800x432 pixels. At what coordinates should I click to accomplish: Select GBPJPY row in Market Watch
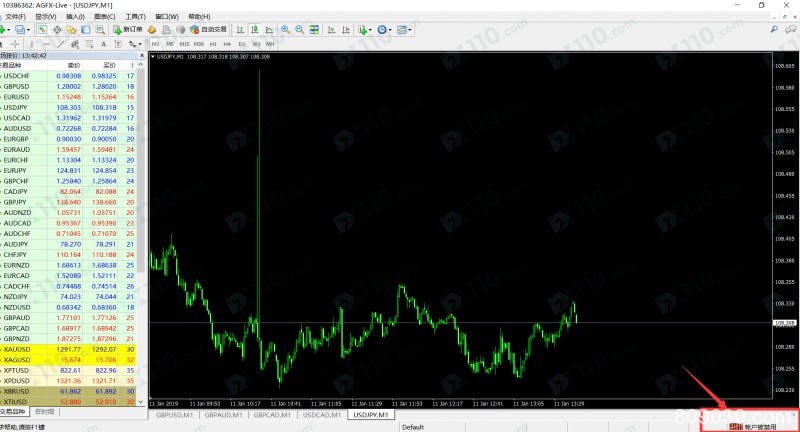tap(68, 202)
